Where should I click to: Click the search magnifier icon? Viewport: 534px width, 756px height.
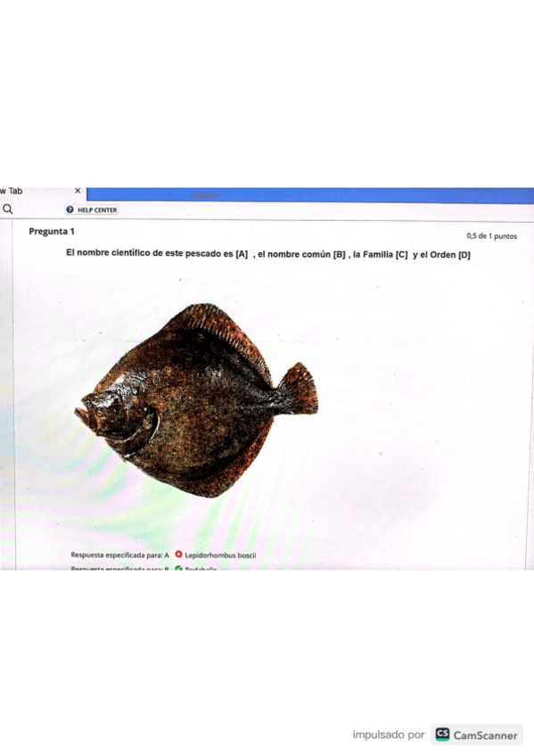[8, 210]
